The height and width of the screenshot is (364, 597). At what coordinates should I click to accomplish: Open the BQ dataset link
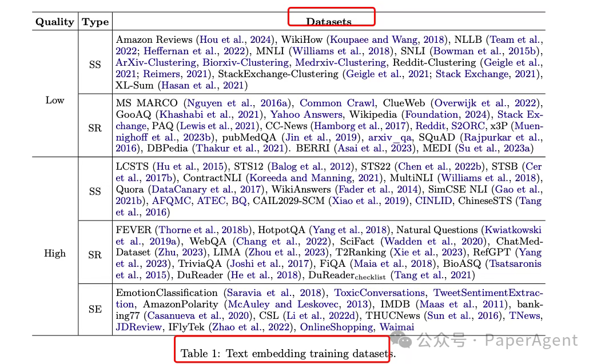click(x=239, y=201)
